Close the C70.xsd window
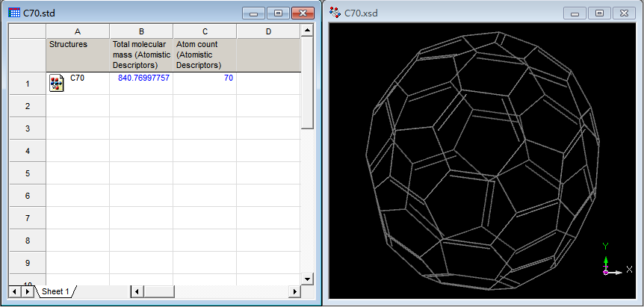Screen dimensions: 644x307 point(624,13)
